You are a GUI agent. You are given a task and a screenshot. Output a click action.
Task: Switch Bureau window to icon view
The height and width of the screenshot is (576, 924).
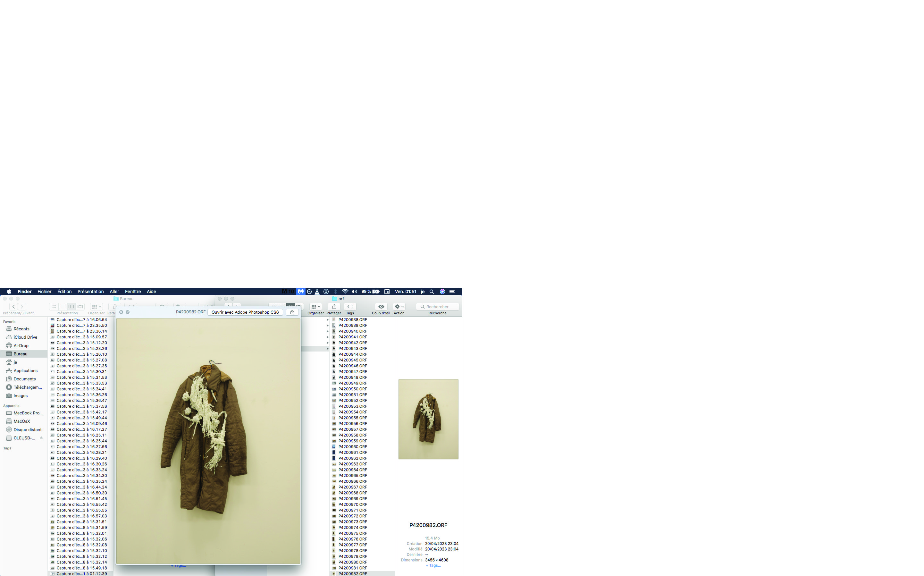pos(54,307)
